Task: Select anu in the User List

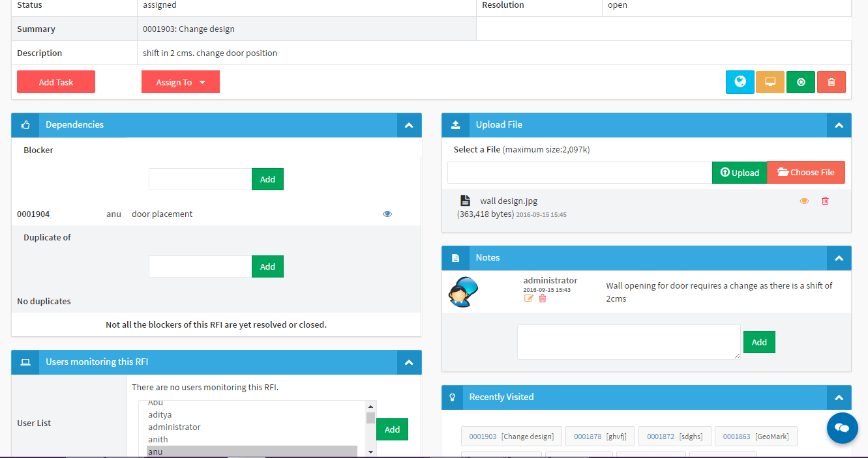Action: [x=252, y=451]
